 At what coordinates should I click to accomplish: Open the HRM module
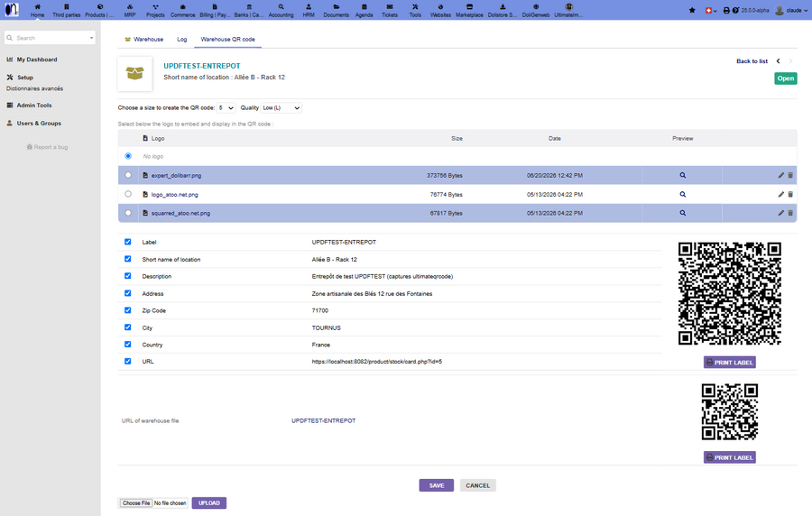coord(309,10)
